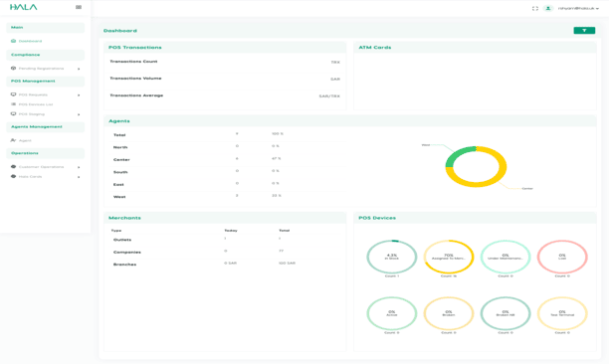Click the Agents Management section header

(46, 127)
